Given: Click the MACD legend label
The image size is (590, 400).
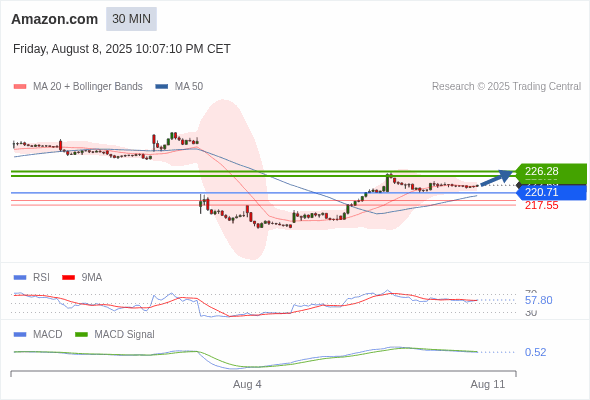Looking at the screenshot, I should tap(48, 335).
